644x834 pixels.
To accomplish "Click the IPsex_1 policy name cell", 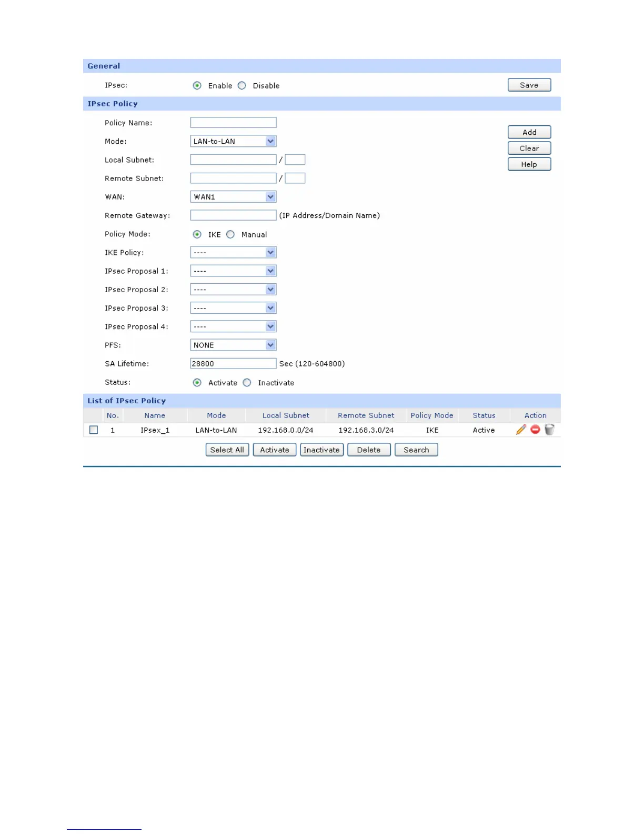I will tap(155, 430).
